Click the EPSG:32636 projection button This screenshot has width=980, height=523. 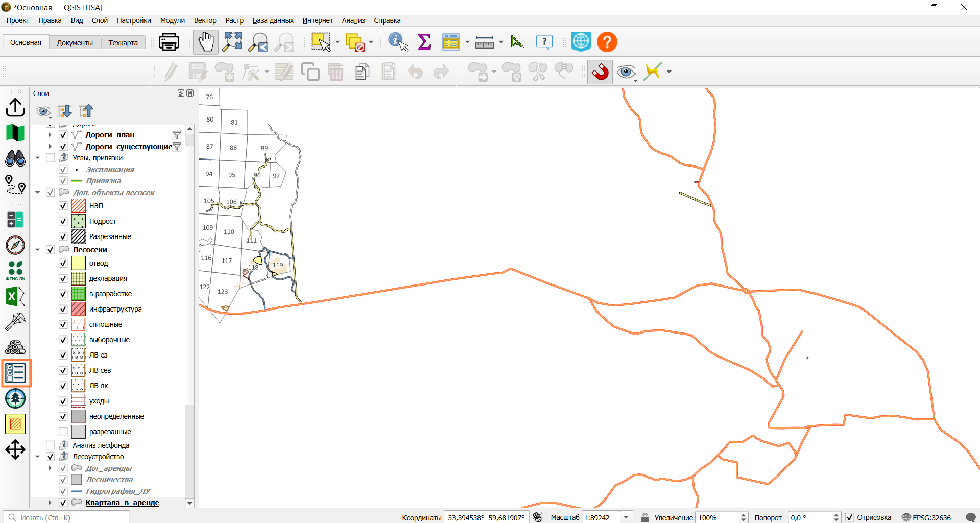926,517
